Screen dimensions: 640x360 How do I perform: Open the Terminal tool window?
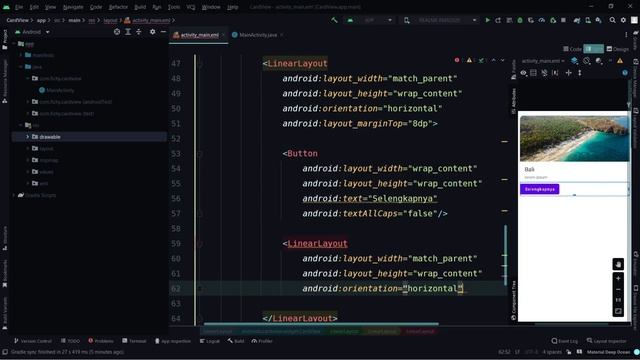[134, 341]
